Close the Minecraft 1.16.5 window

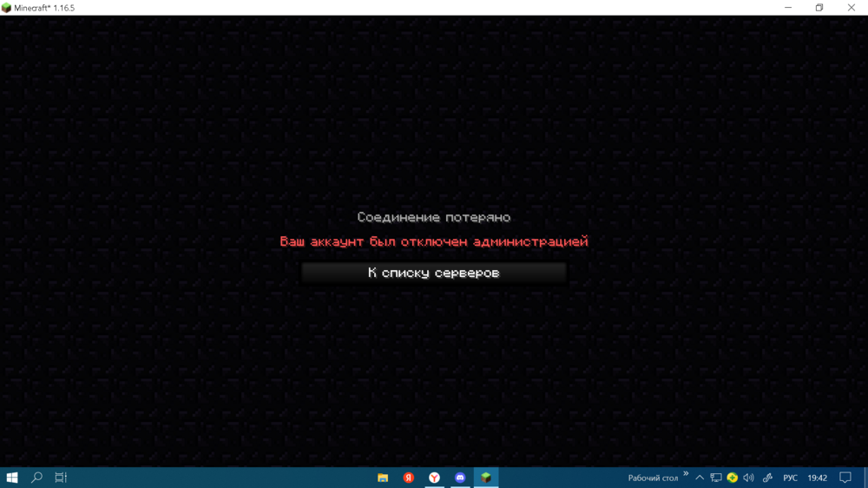coord(852,8)
